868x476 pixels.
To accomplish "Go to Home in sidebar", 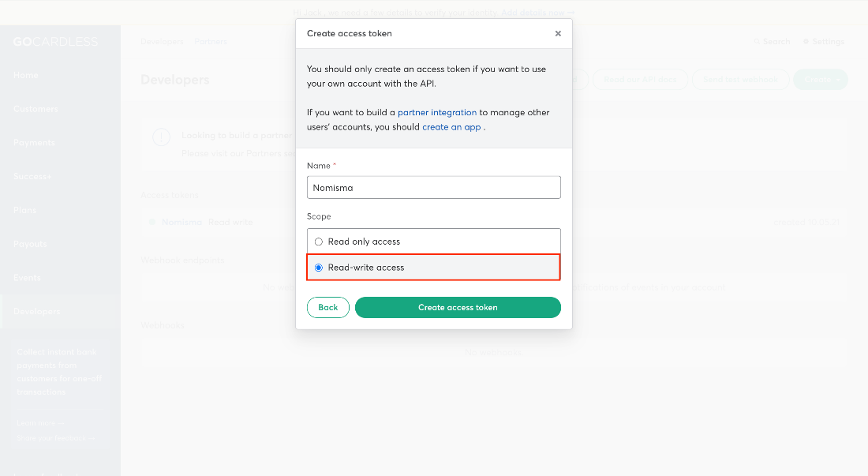I will click(26, 75).
